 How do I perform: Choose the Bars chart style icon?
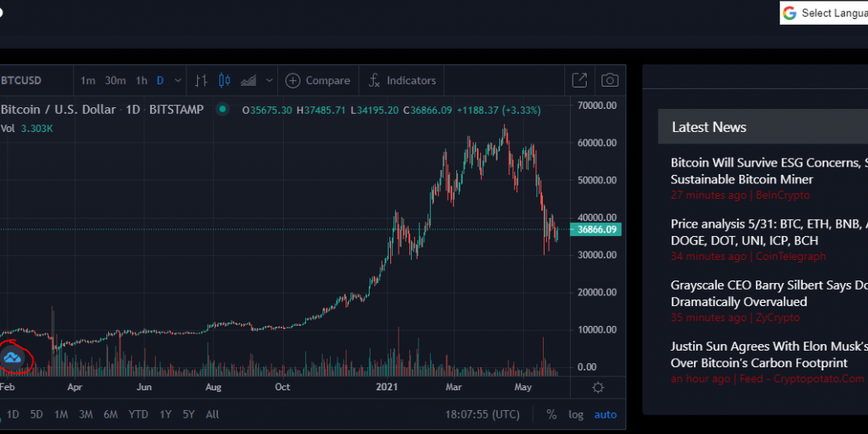tap(201, 81)
